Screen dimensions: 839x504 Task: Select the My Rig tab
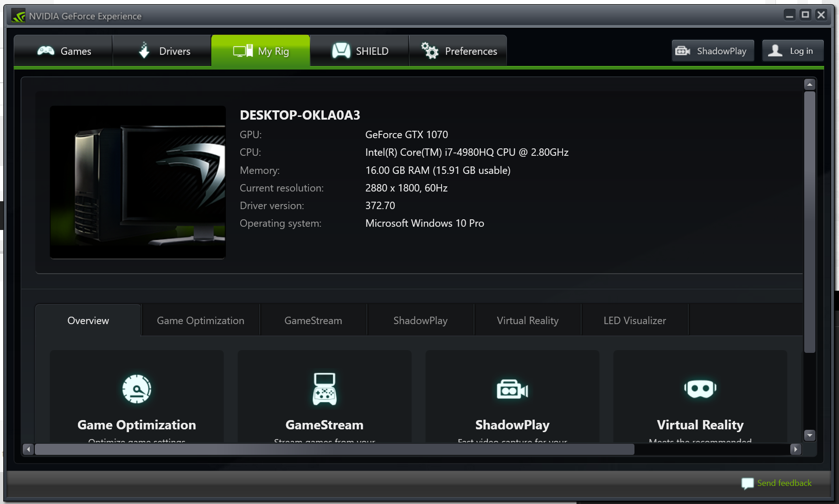[x=261, y=51]
